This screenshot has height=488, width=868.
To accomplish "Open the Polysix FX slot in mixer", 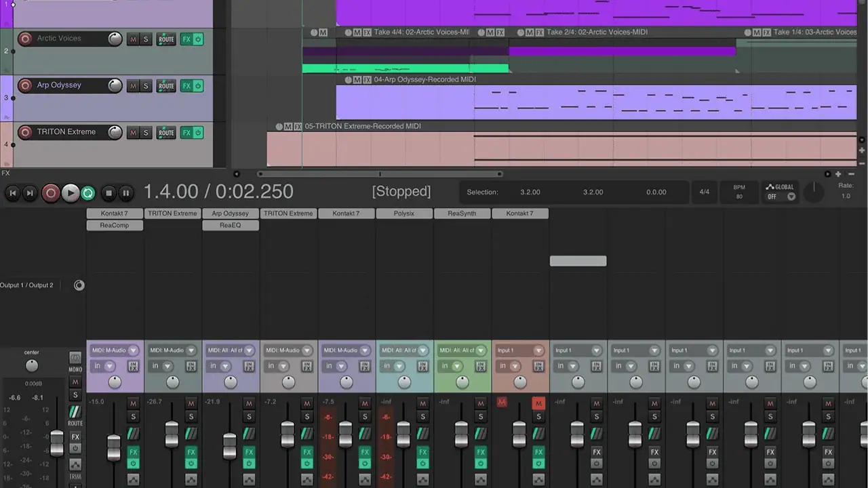I will (404, 213).
